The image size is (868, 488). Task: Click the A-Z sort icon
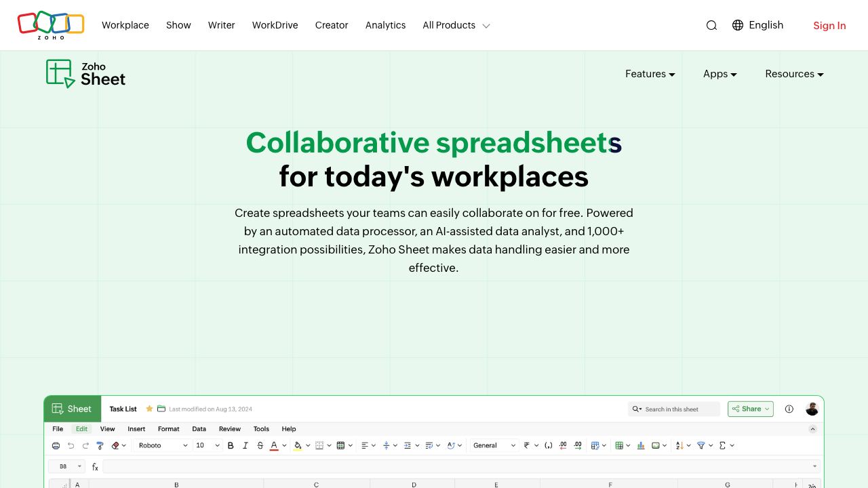click(x=679, y=445)
